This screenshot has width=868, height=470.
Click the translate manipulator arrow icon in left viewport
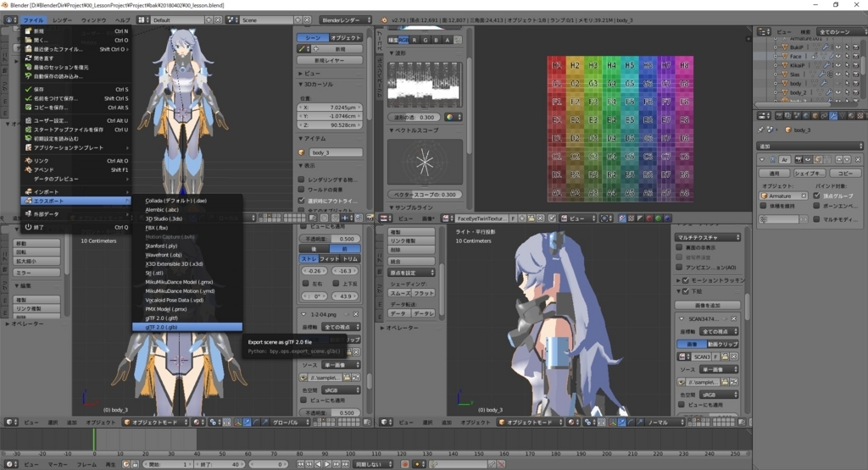tap(247, 422)
